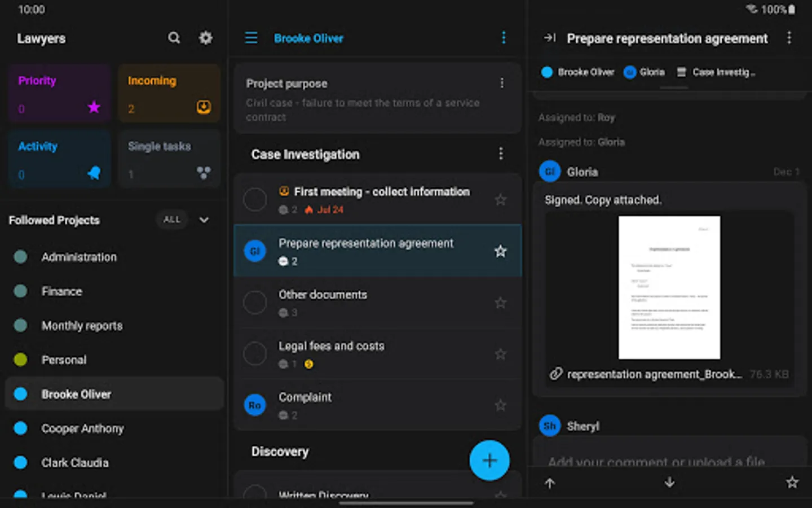Star the Legal fees and costs task

pyautogui.click(x=500, y=354)
